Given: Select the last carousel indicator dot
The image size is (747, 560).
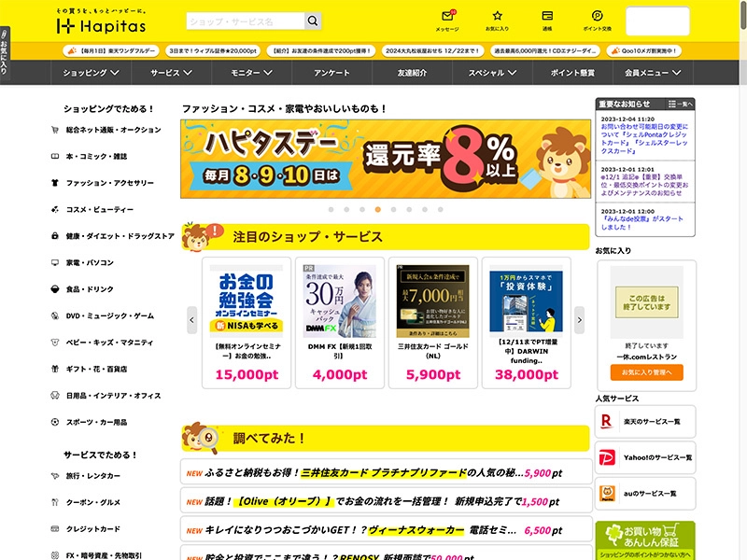Looking at the screenshot, I should [x=441, y=209].
